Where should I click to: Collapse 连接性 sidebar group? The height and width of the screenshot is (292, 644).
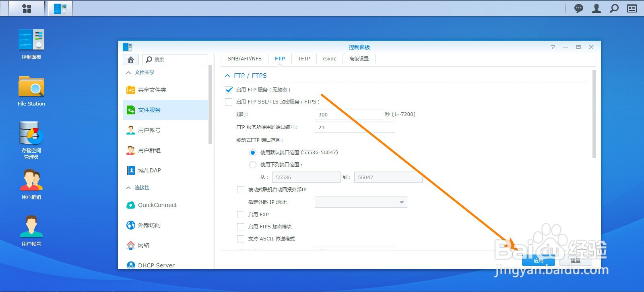point(128,188)
